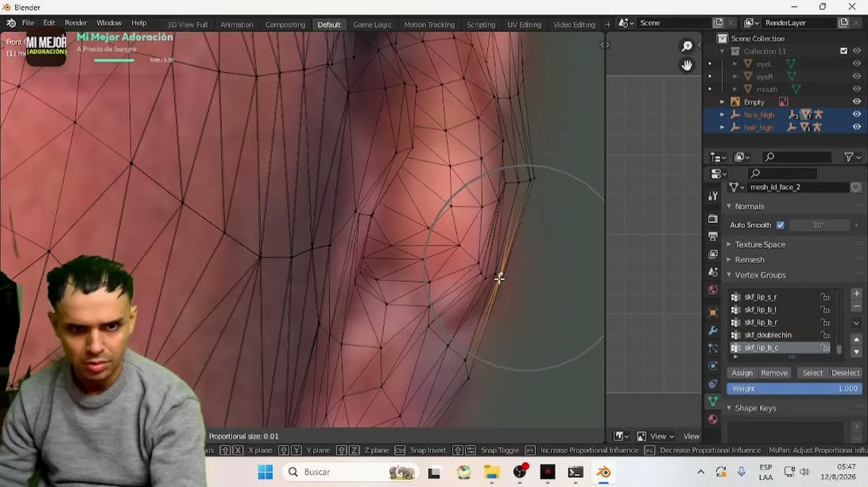The width and height of the screenshot is (868, 487).
Task: Expand hair_high armature in outliner
Action: tap(722, 127)
